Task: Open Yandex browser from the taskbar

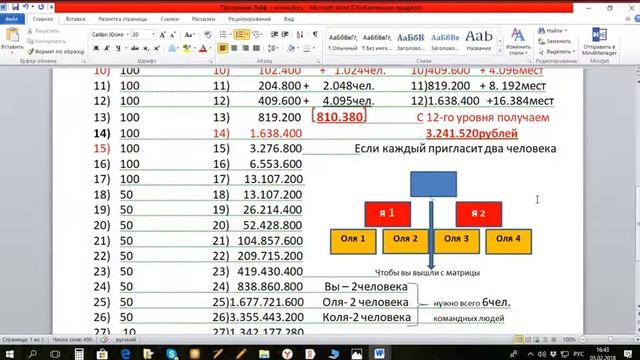Action: 287,353
